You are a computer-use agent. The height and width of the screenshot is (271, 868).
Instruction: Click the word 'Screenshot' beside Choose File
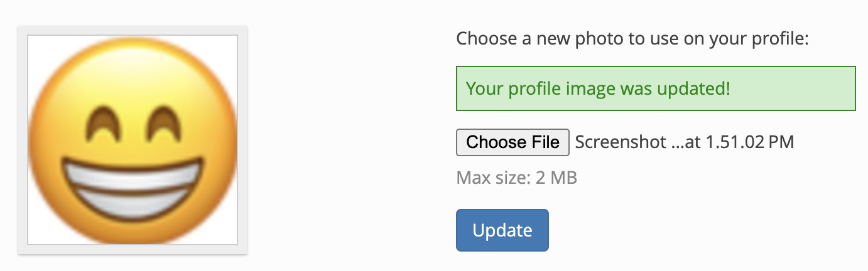click(621, 142)
